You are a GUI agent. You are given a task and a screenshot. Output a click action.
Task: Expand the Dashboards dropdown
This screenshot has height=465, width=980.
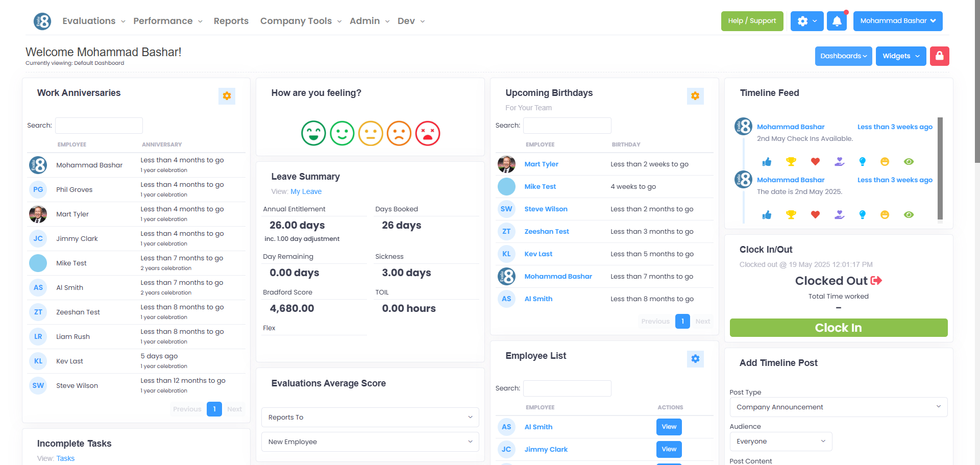tap(844, 56)
